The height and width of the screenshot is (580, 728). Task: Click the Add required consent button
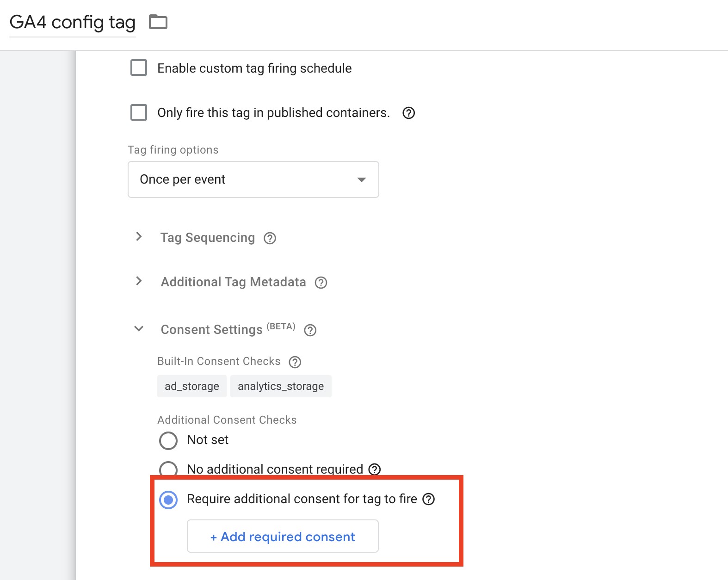point(283,536)
